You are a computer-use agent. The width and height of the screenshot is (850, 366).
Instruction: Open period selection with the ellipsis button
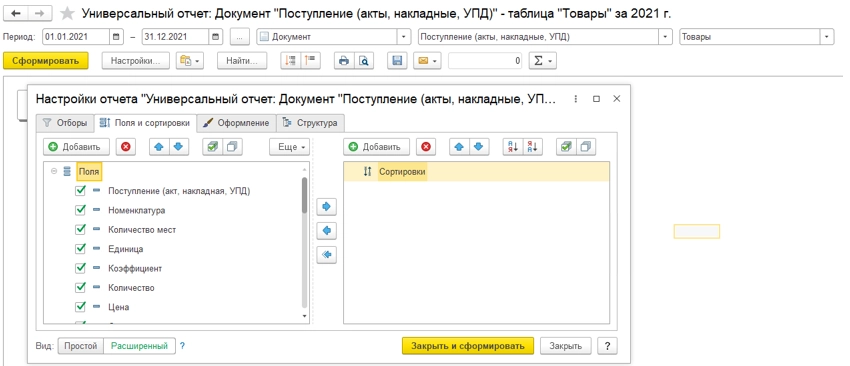[240, 37]
